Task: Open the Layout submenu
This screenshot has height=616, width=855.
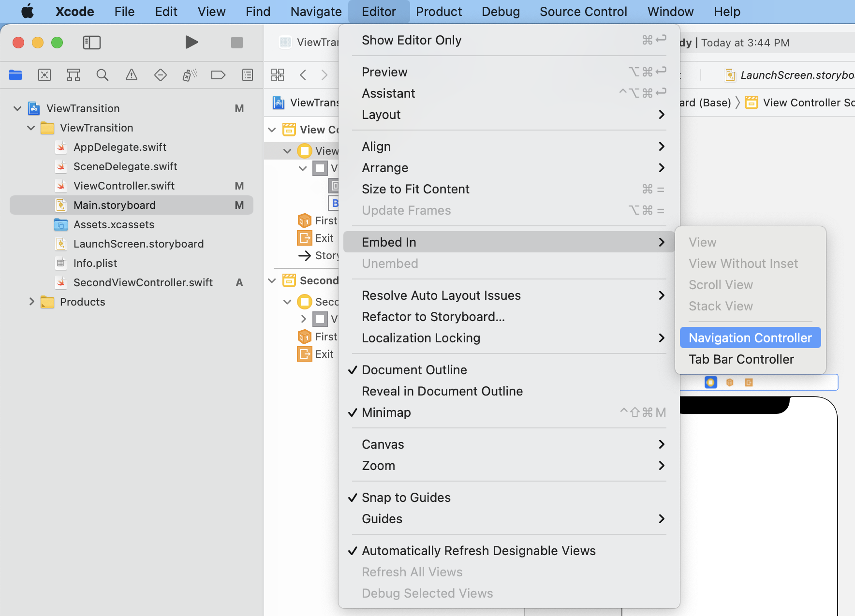Action: [509, 115]
